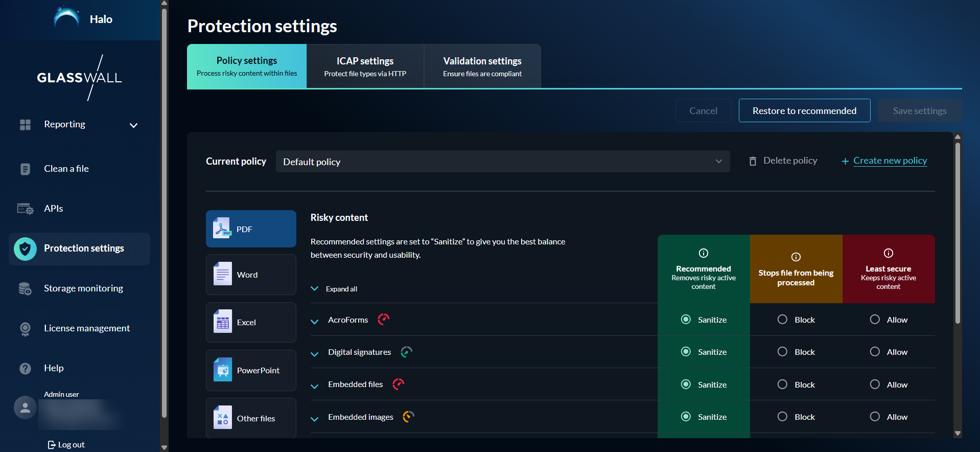Choose the Excel file type icon

222,322
